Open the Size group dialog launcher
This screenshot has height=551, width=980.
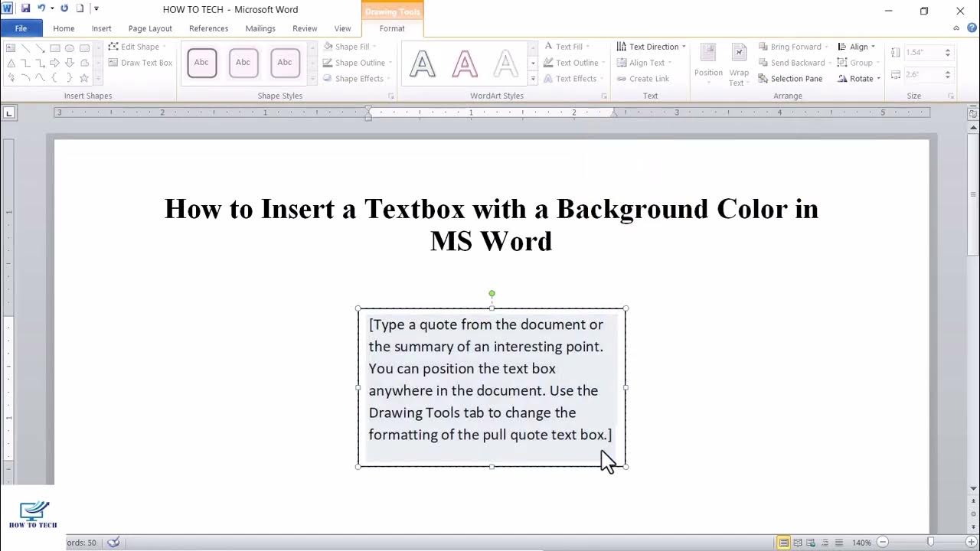(x=952, y=96)
